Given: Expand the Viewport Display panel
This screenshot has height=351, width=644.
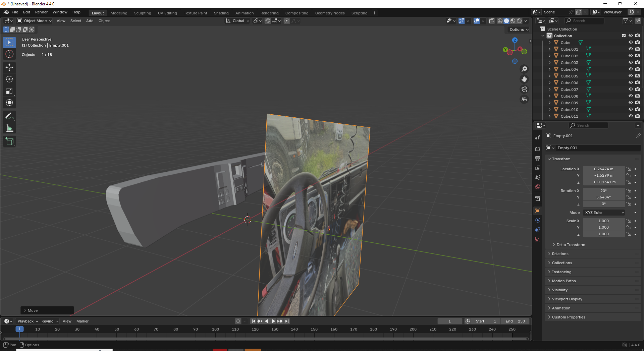Looking at the screenshot, I should [567, 299].
